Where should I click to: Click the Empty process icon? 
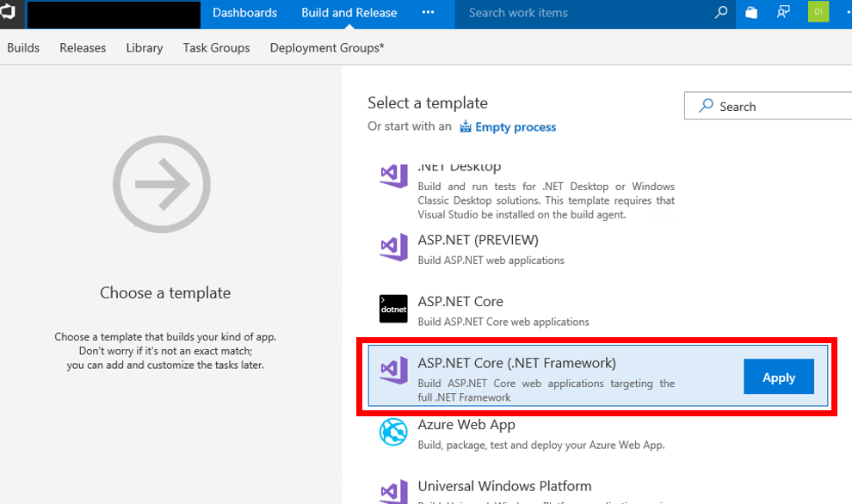coord(466,126)
